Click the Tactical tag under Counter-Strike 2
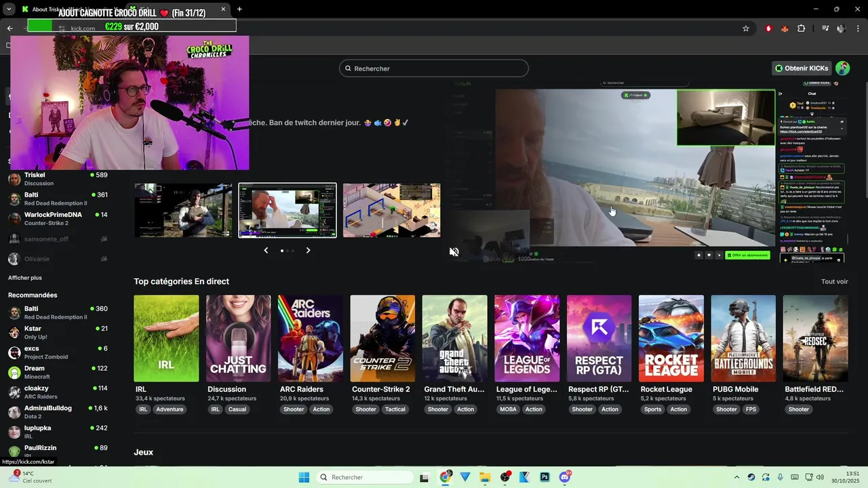This screenshot has width=868, height=488. (395, 409)
